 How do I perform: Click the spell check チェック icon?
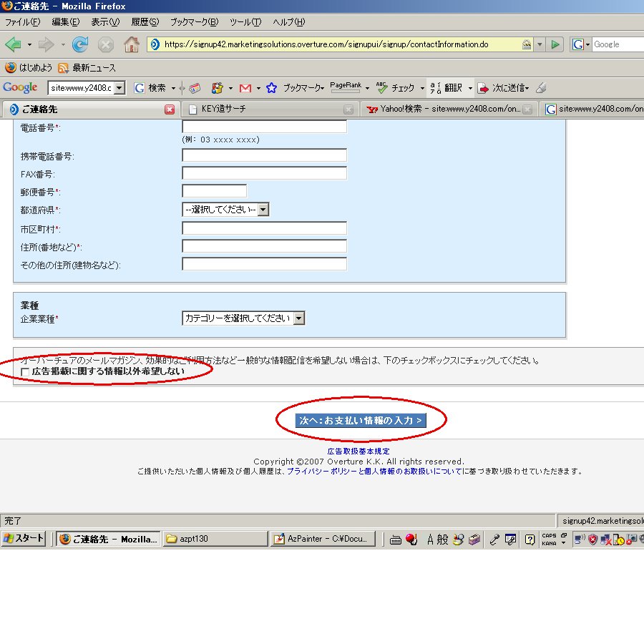tap(396, 88)
